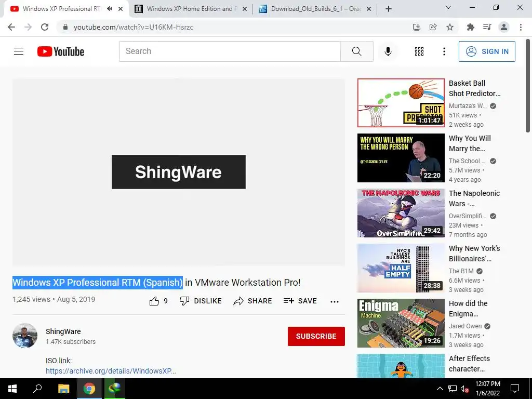Click the SHARE arrow button

[x=253, y=301]
